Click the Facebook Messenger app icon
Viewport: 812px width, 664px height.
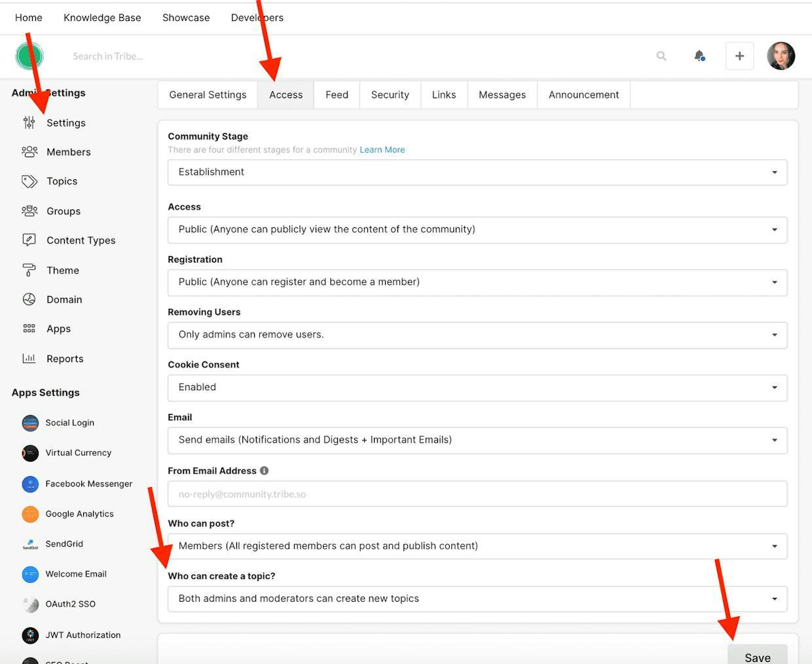30,484
